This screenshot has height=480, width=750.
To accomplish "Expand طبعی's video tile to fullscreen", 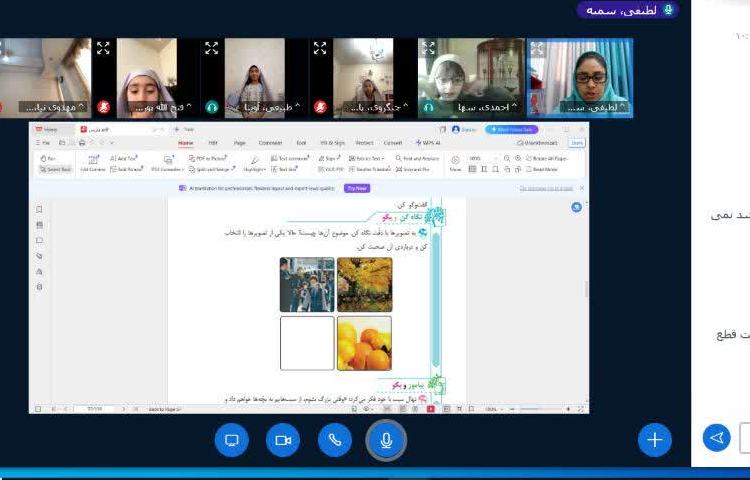I will (211, 48).
